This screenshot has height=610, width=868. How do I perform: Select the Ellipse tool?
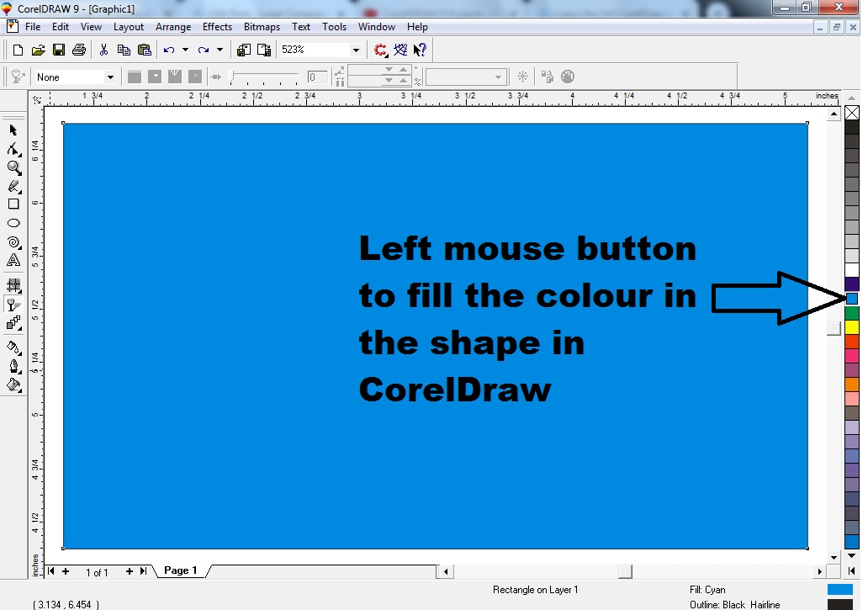(x=13, y=223)
